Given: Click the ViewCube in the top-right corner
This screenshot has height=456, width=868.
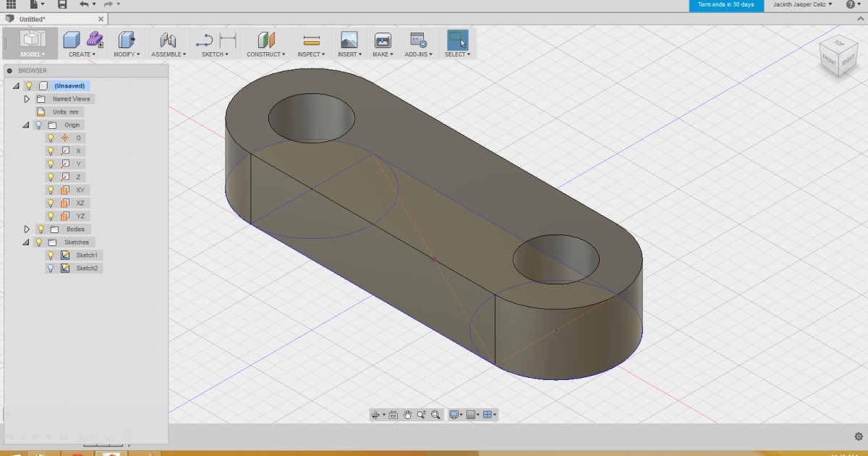Looking at the screenshot, I should point(838,56).
